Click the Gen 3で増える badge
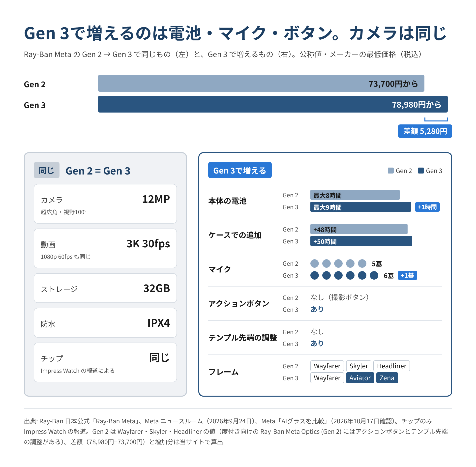This screenshot has height=467, width=476. (x=240, y=170)
